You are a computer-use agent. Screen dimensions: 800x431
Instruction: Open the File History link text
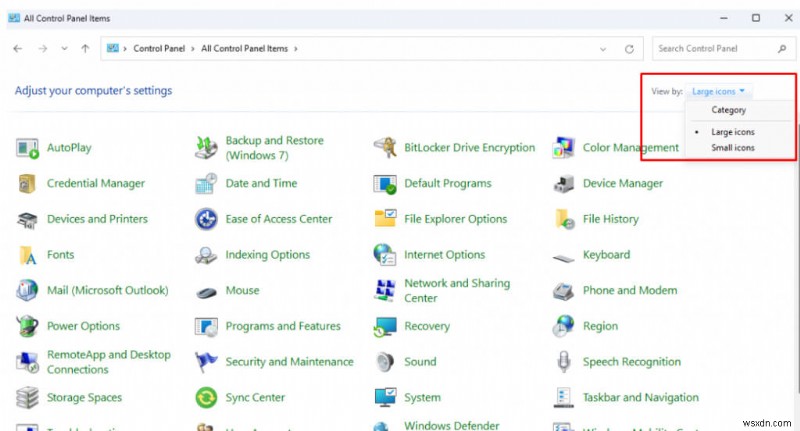[x=611, y=219]
